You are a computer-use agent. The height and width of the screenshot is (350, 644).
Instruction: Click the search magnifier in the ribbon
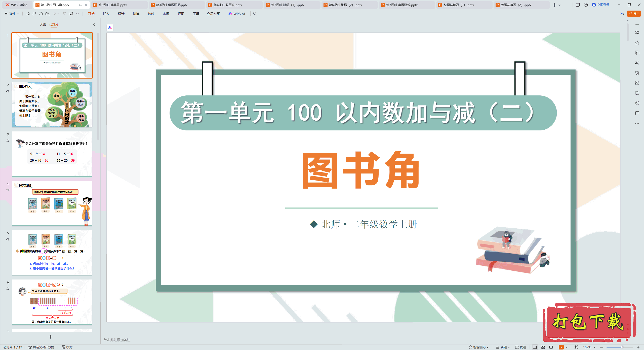tap(255, 14)
